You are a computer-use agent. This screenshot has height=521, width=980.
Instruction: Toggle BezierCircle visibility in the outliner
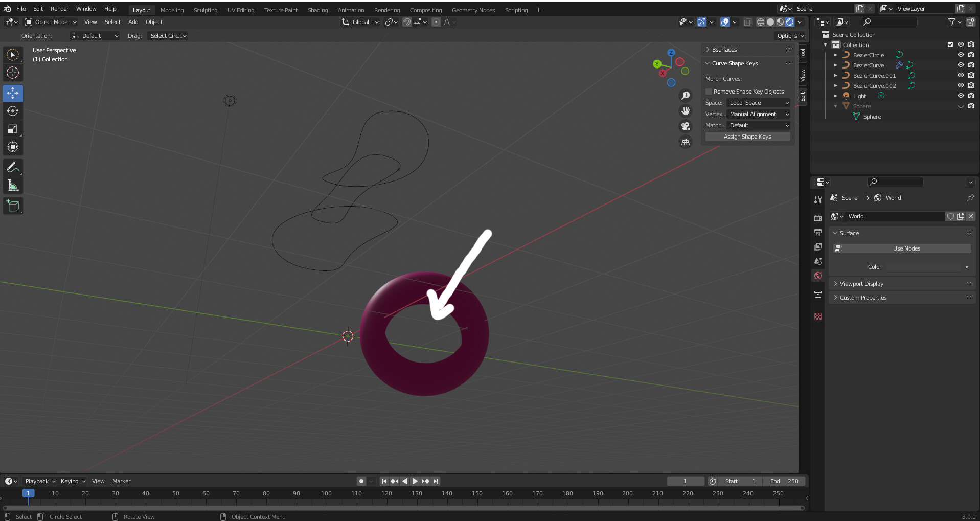coord(961,55)
